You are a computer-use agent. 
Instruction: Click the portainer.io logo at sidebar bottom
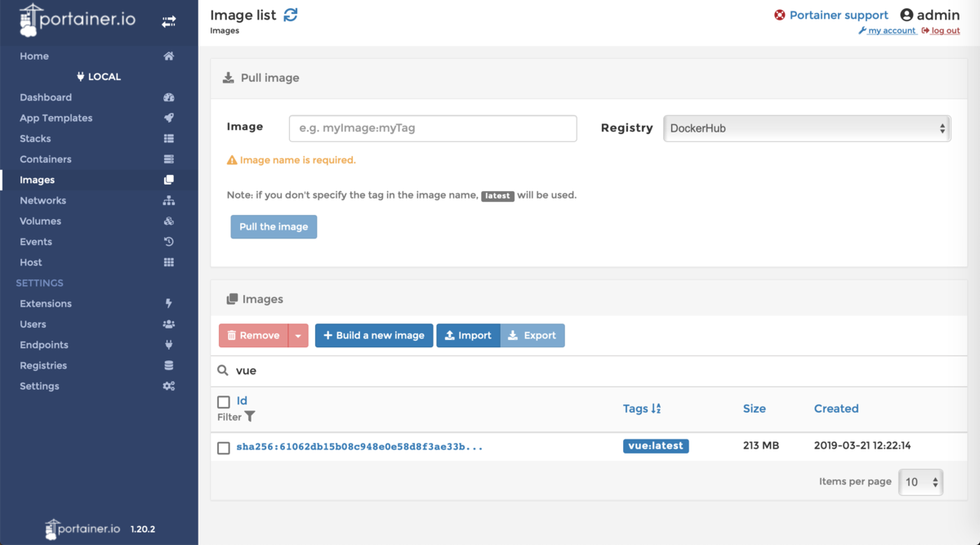(83, 529)
